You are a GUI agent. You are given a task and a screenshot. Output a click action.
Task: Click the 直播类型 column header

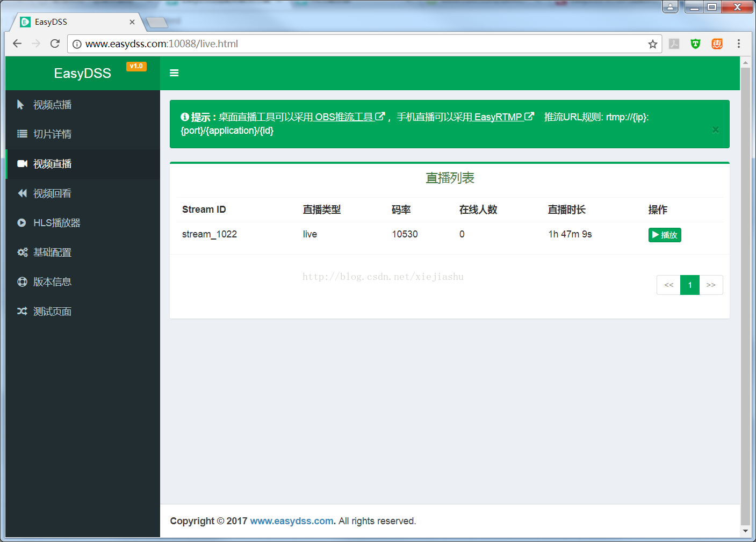click(x=322, y=209)
